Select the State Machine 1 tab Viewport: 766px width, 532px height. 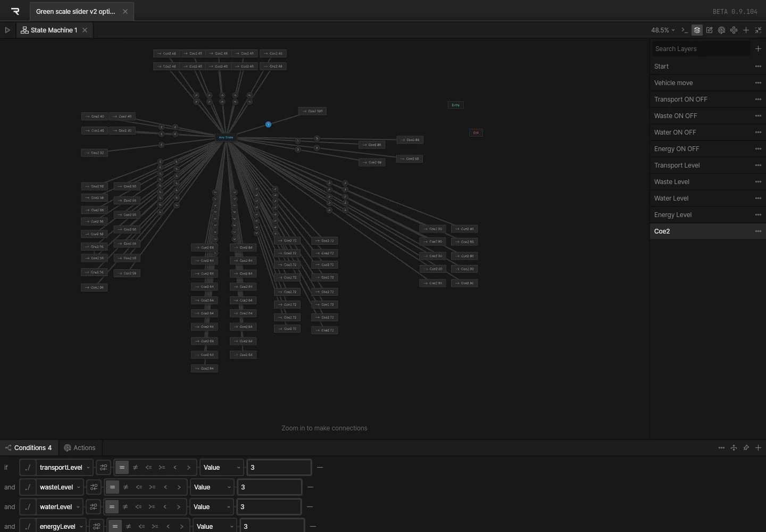54,30
